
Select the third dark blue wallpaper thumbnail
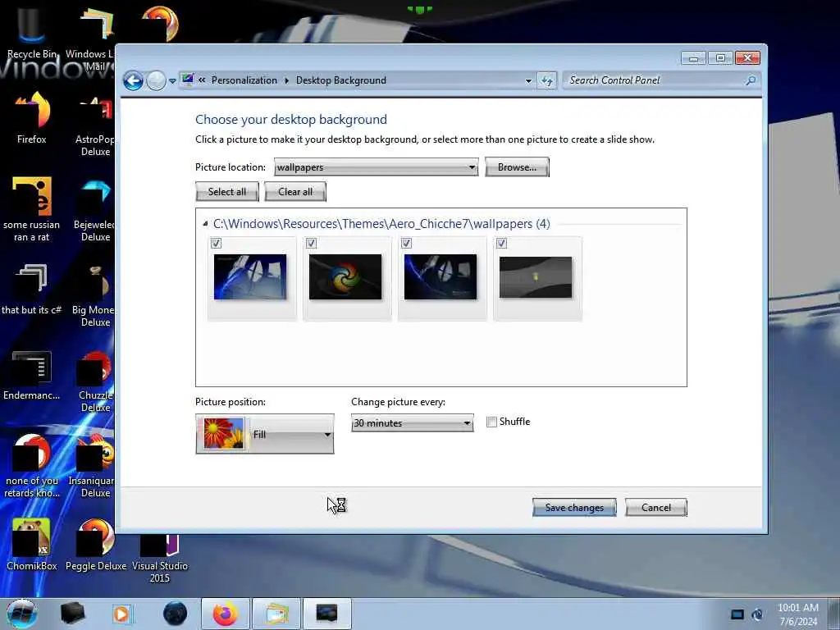[441, 277]
